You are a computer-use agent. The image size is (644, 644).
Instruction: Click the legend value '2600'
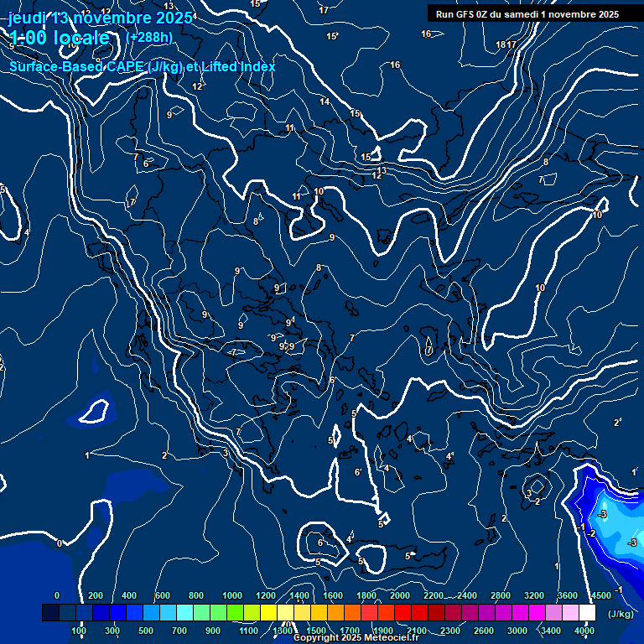484,631
